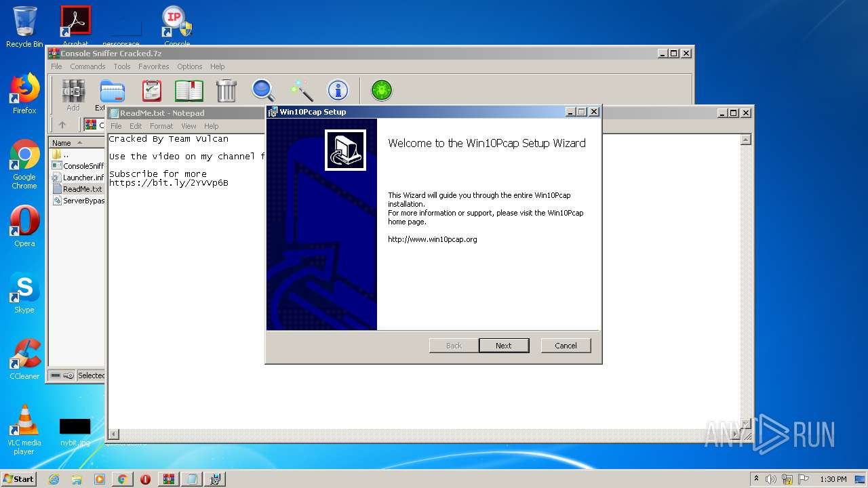The image size is (868, 488).
Task: Select the Opera desktop icon
Action: (x=24, y=226)
